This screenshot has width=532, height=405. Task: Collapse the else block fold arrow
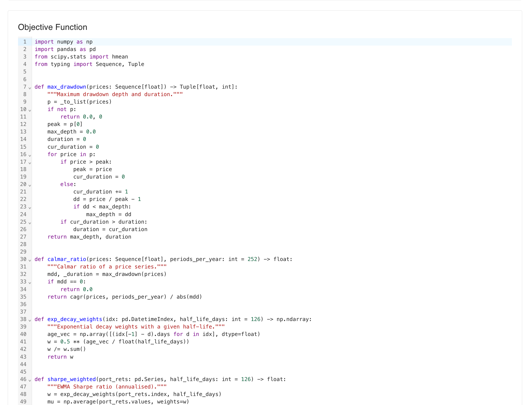(30, 185)
